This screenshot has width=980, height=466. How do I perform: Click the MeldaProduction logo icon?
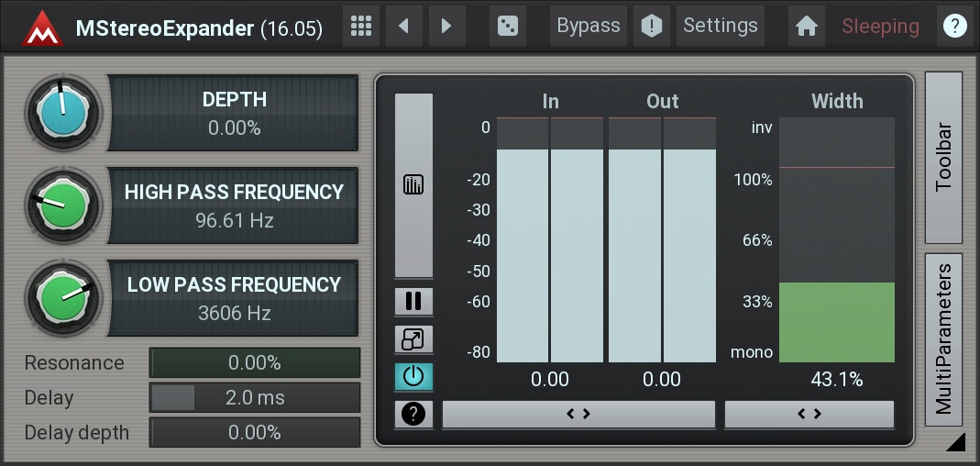(x=42, y=28)
